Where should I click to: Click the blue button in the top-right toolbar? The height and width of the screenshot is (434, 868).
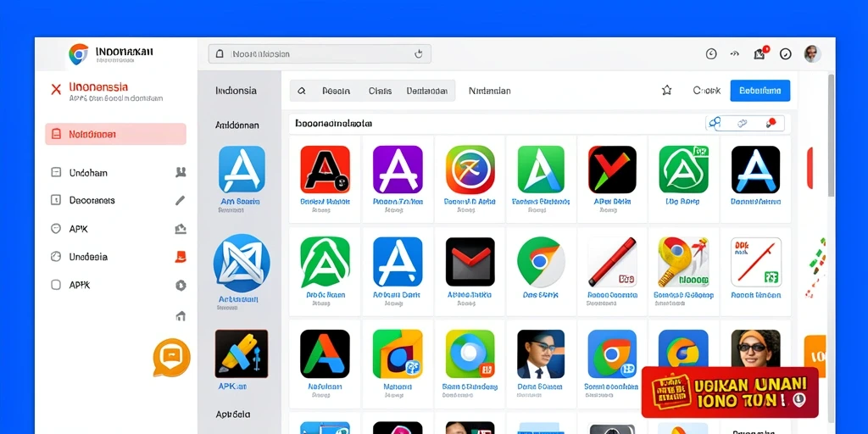[760, 90]
